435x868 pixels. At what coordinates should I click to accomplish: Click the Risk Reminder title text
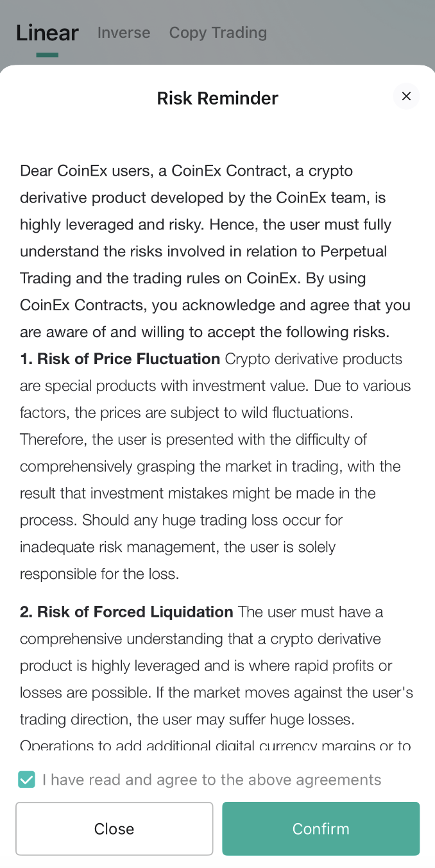click(x=217, y=98)
